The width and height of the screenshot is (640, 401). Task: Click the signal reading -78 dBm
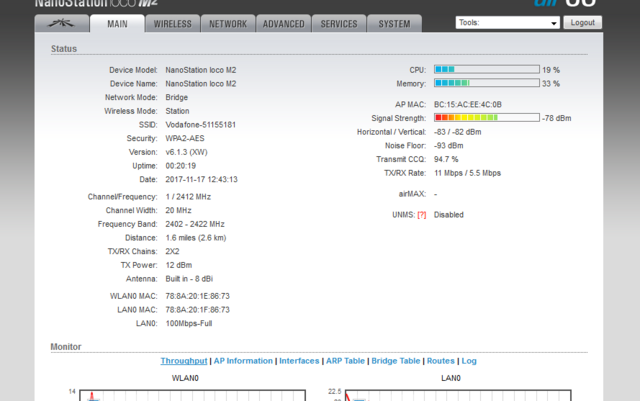point(557,118)
